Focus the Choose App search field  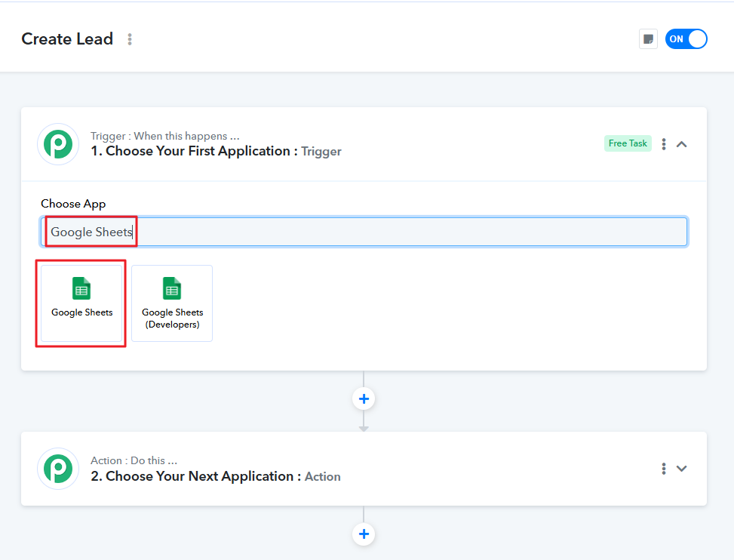coord(407,232)
